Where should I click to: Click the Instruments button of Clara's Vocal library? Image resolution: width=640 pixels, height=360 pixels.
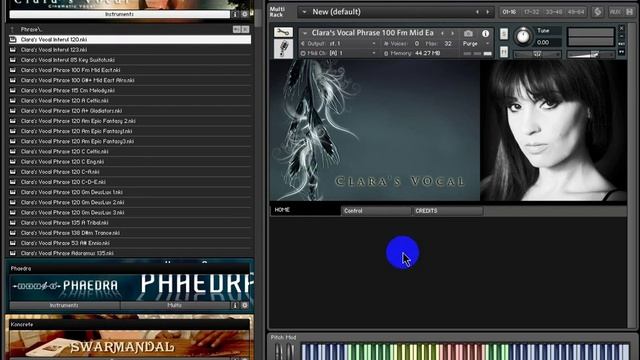tap(120, 14)
